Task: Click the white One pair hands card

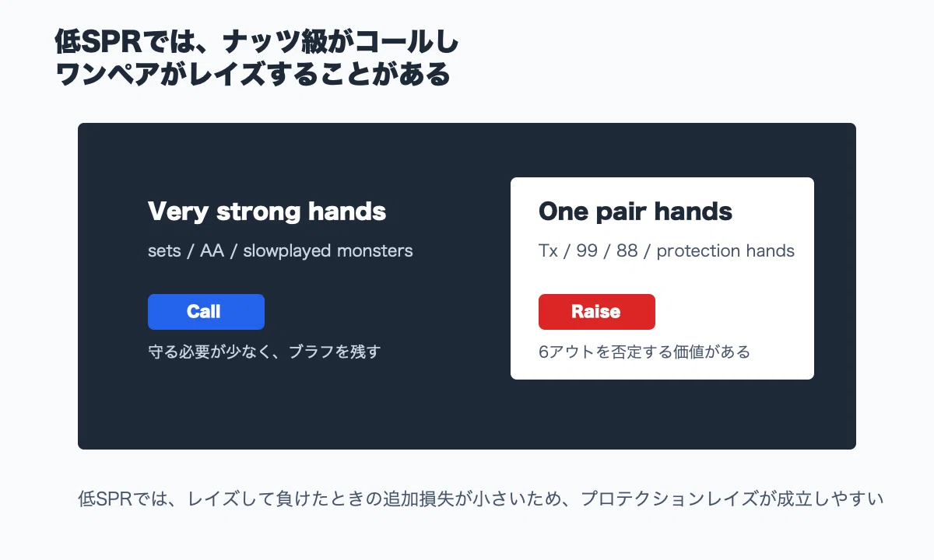Action: [662, 278]
